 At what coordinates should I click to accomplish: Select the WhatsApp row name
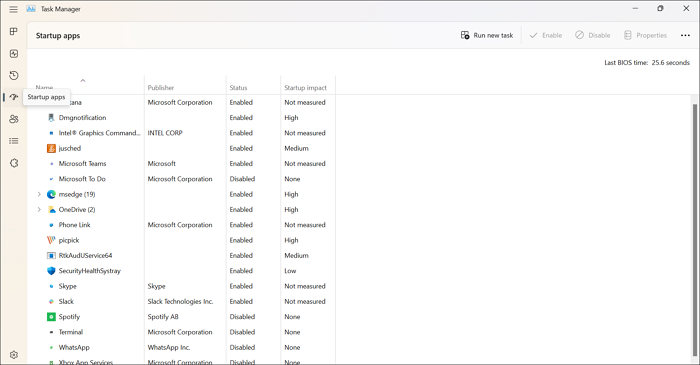(x=74, y=347)
